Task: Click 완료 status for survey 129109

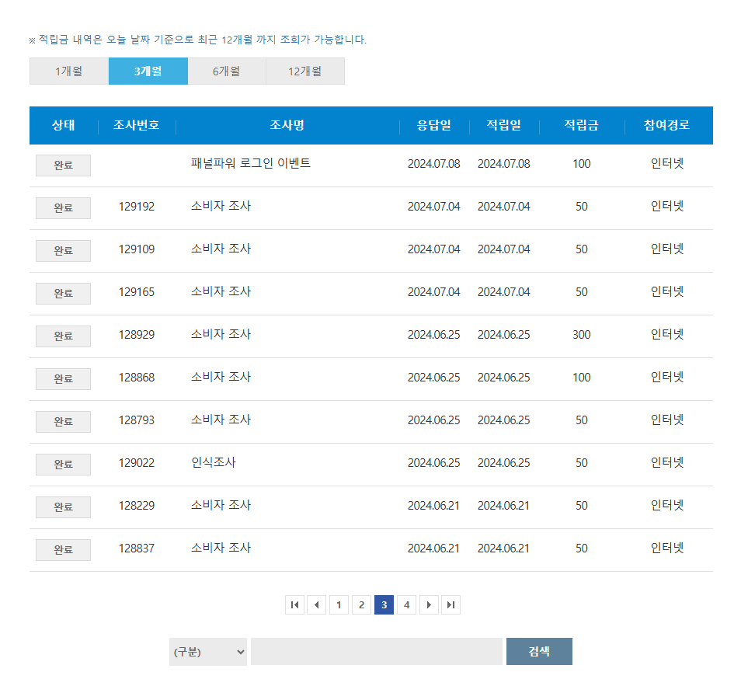Action: pos(64,250)
